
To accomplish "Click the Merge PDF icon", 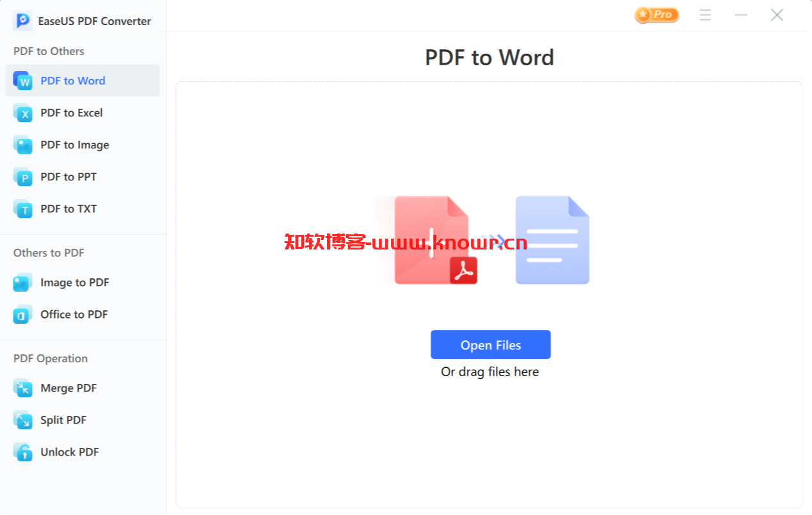I will tap(22, 388).
